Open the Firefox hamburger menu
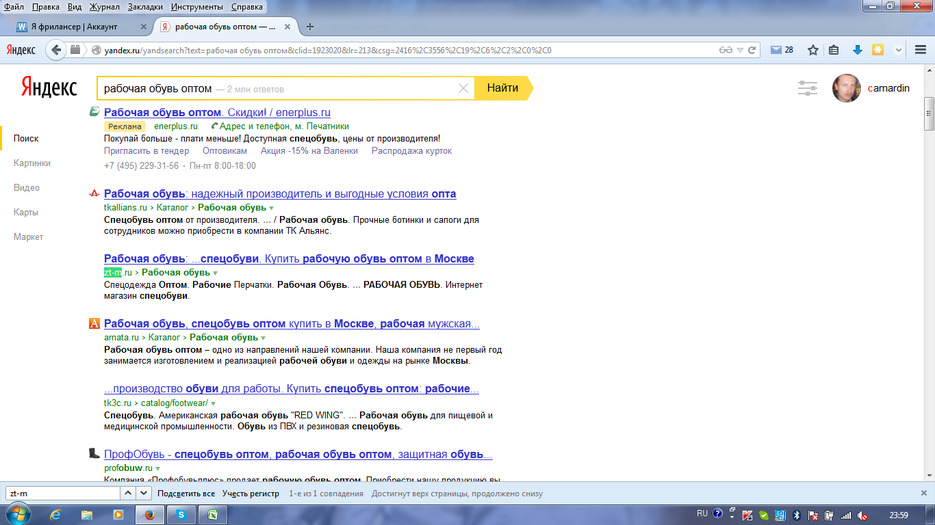The height and width of the screenshot is (525, 935). point(920,50)
